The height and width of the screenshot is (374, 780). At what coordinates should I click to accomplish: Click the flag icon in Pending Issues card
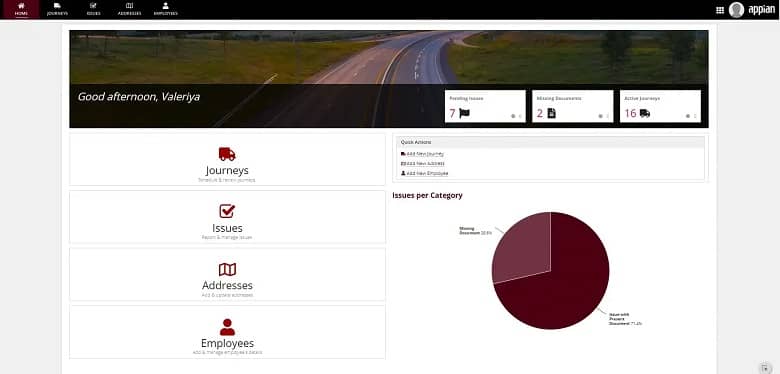(x=464, y=113)
